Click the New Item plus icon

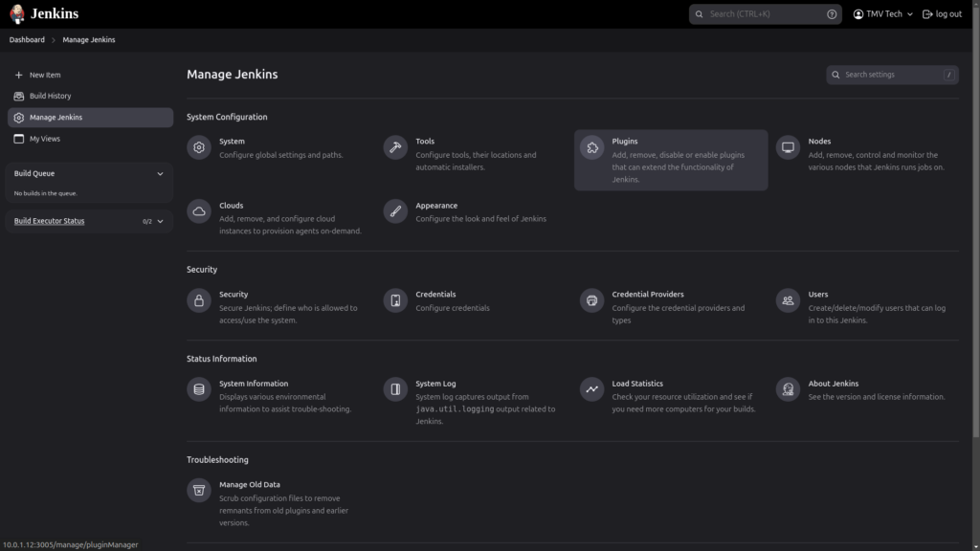[x=19, y=75]
